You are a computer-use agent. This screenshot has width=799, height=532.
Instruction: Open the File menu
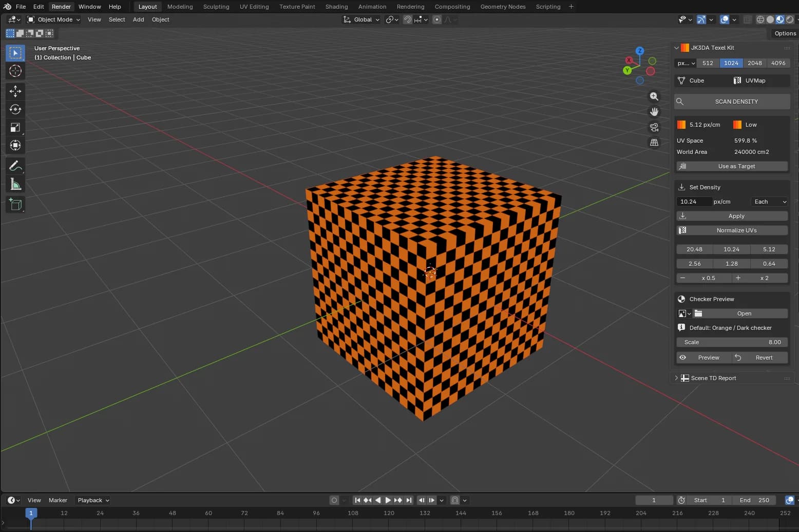coord(21,7)
